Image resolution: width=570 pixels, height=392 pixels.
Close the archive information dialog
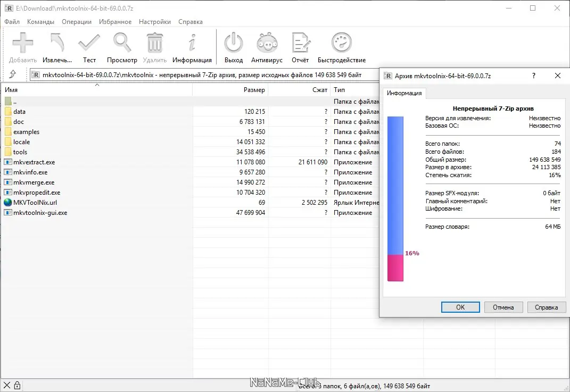tap(558, 76)
